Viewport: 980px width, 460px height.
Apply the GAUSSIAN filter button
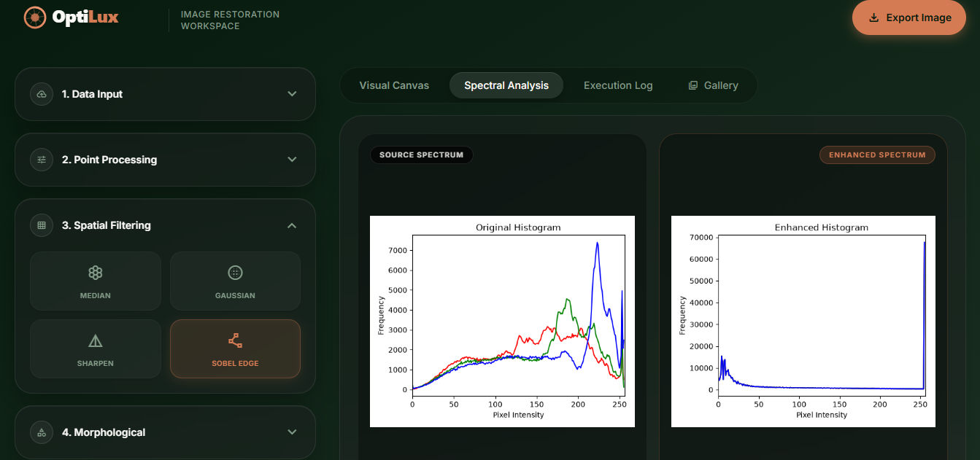(235, 281)
